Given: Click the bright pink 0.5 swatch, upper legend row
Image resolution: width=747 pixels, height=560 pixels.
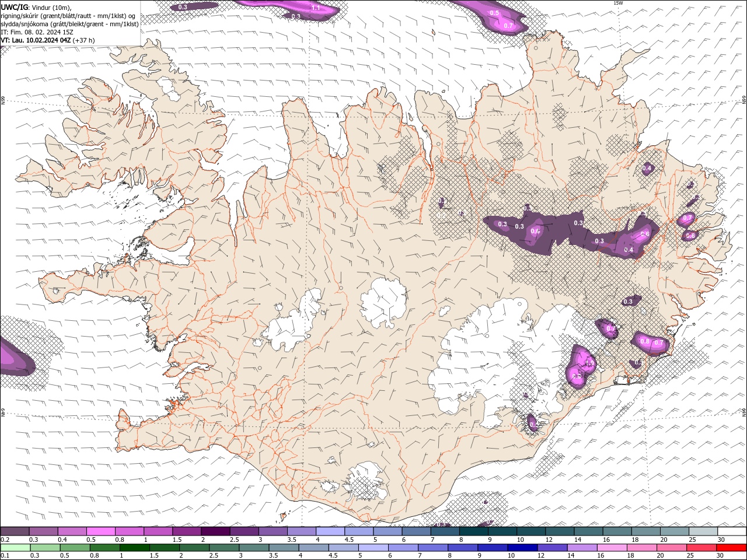Looking at the screenshot, I should coord(100,531).
